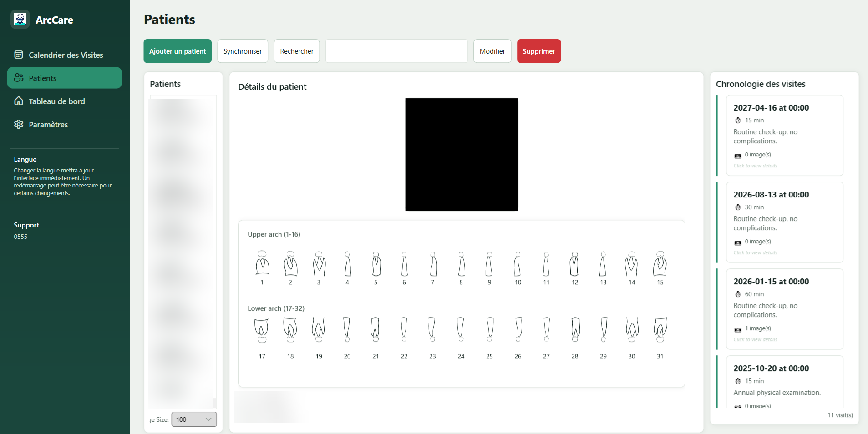Click the 'Upper arch (1-16)' label
The image size is (868, 434).
coord(274,234)
